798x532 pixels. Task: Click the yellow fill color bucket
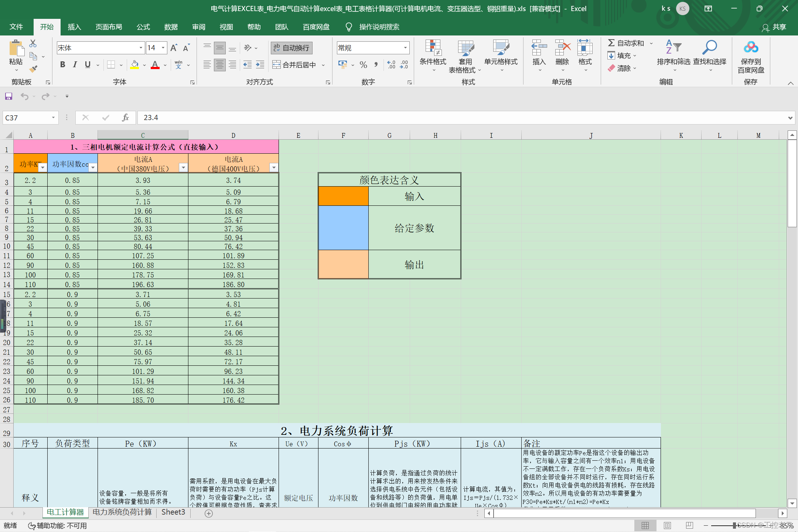click(x=135, y=65)
